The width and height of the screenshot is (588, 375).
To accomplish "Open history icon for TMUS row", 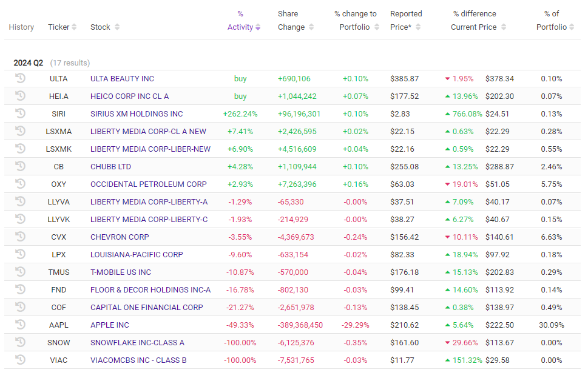I will [x=20, y=272].
